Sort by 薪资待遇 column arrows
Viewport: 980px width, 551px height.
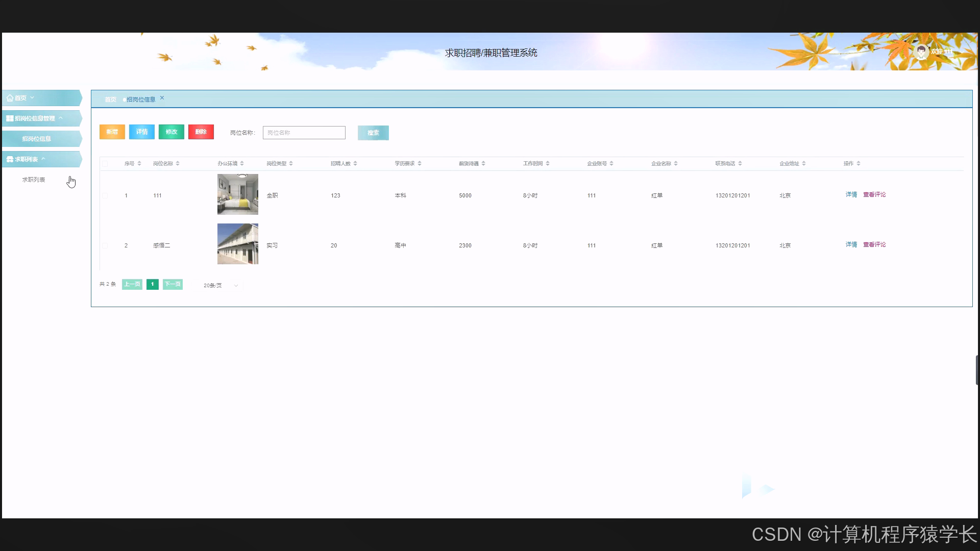pyautogui.click(x=483, y=164)
